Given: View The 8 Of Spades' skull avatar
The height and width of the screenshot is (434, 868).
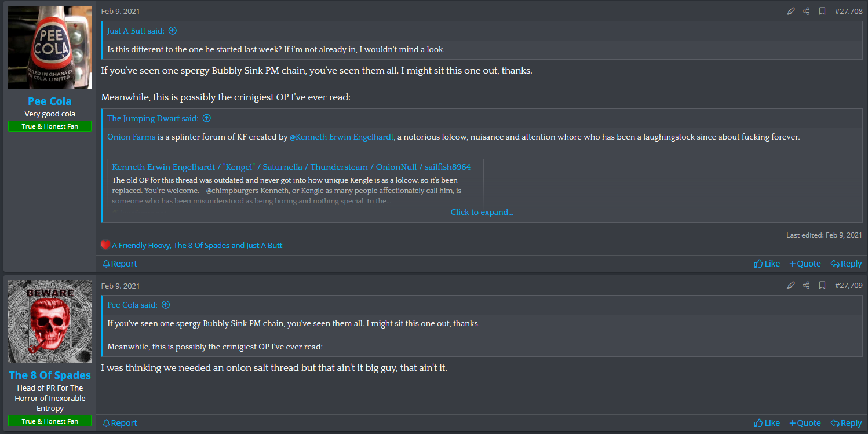Looking at the screenshot, I should [x=50, y=322].
